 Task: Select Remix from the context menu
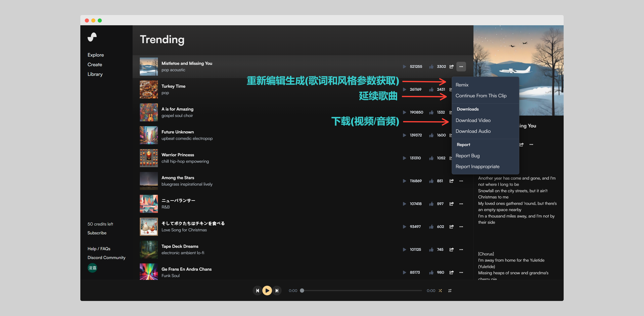pos(462,85)
